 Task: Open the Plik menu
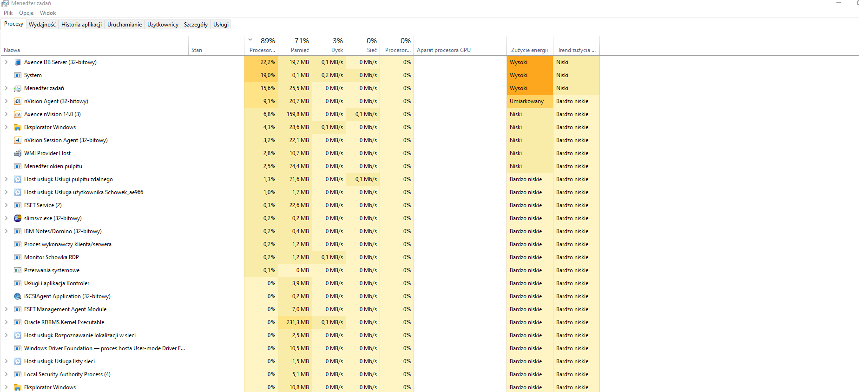tap(8, 13)
